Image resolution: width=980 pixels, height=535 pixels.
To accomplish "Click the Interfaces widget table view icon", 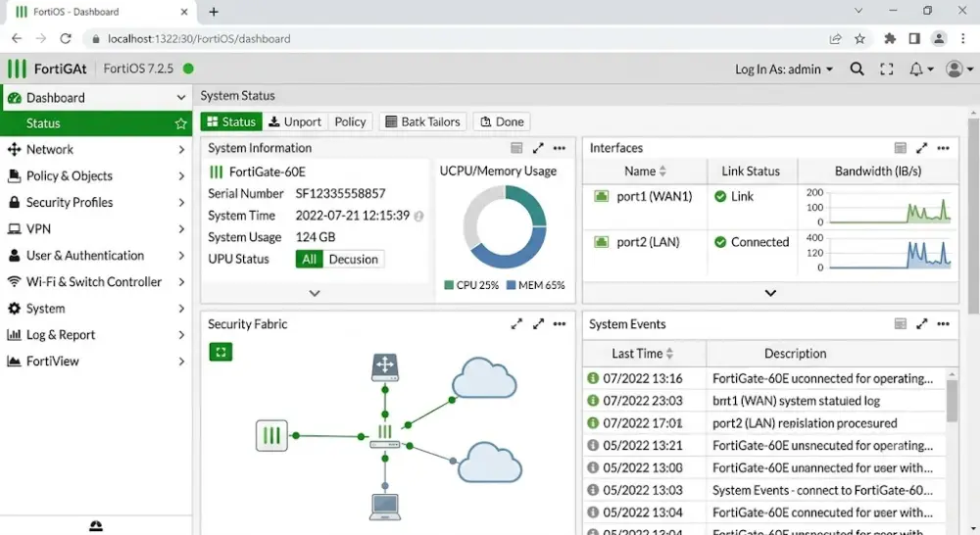I will [900, 148].
